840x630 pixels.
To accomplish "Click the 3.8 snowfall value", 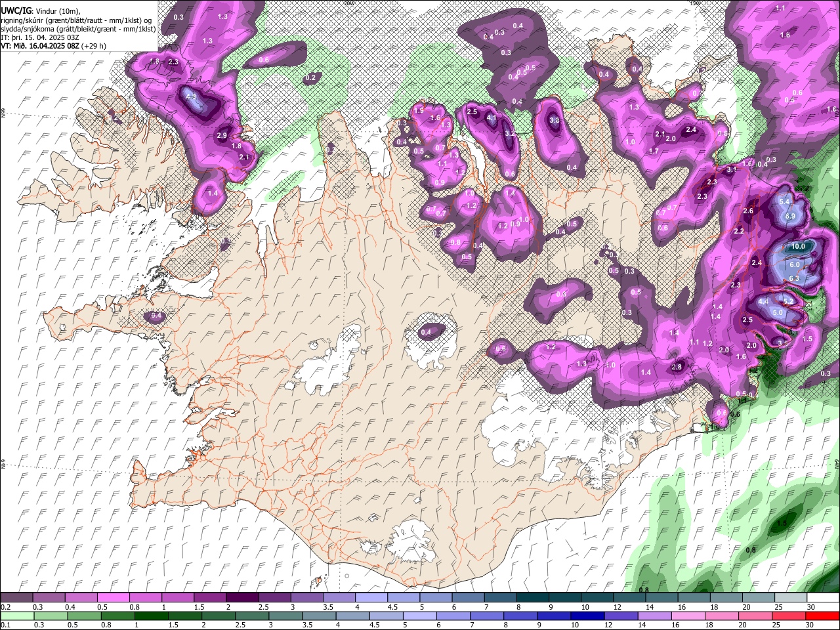I will pos(554,121).
